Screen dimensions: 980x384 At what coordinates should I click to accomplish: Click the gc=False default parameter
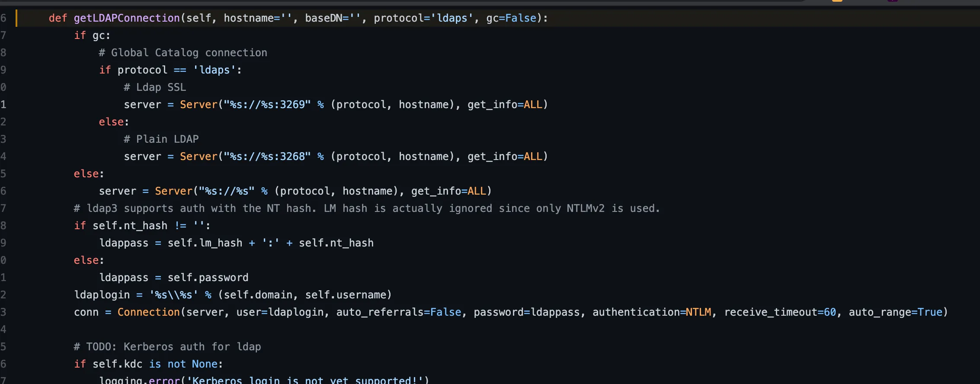tap(511, 18)
